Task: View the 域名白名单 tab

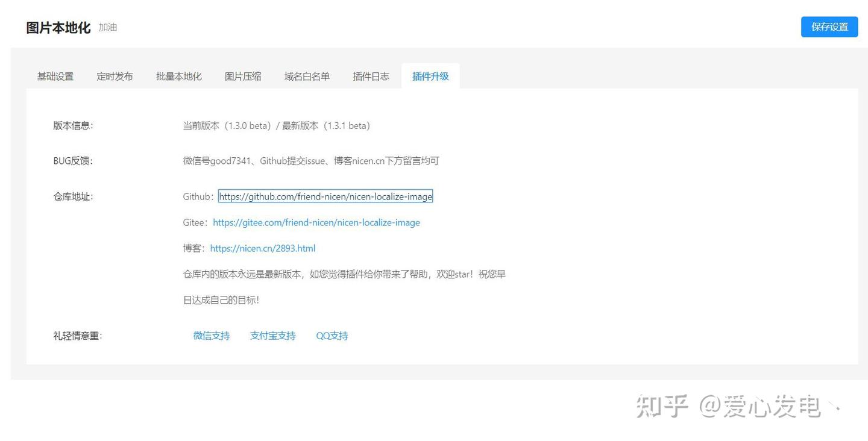Action: tap(307, 76)
